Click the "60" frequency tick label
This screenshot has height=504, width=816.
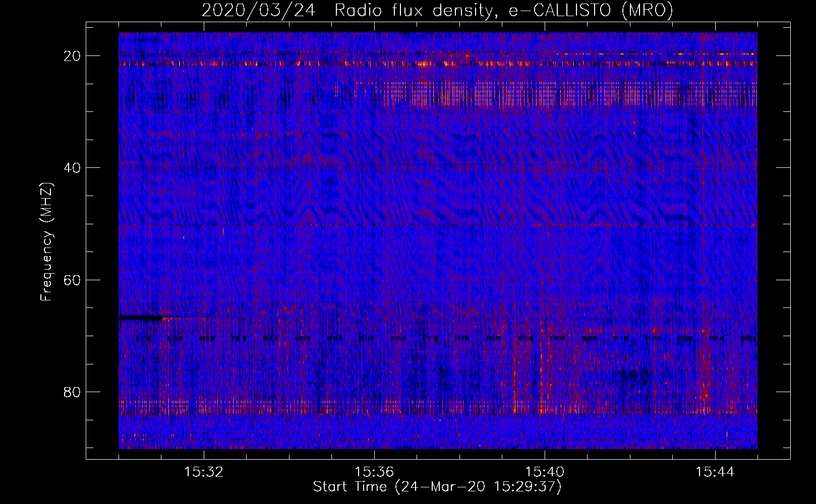point(73,280)
